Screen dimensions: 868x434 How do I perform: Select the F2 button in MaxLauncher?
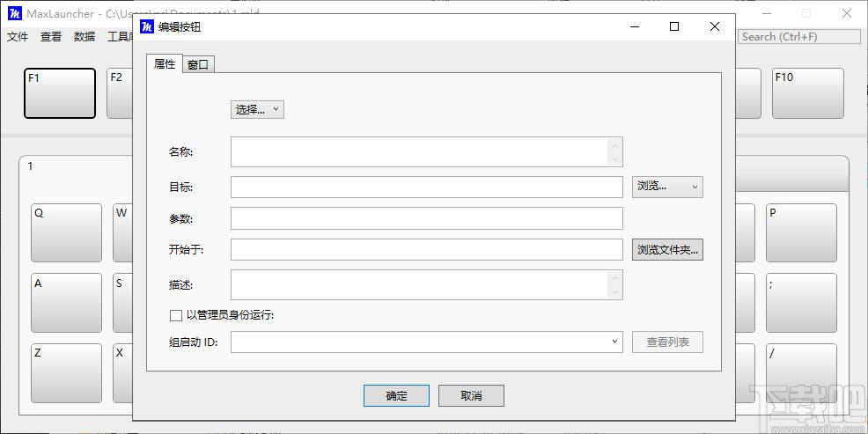120,93
